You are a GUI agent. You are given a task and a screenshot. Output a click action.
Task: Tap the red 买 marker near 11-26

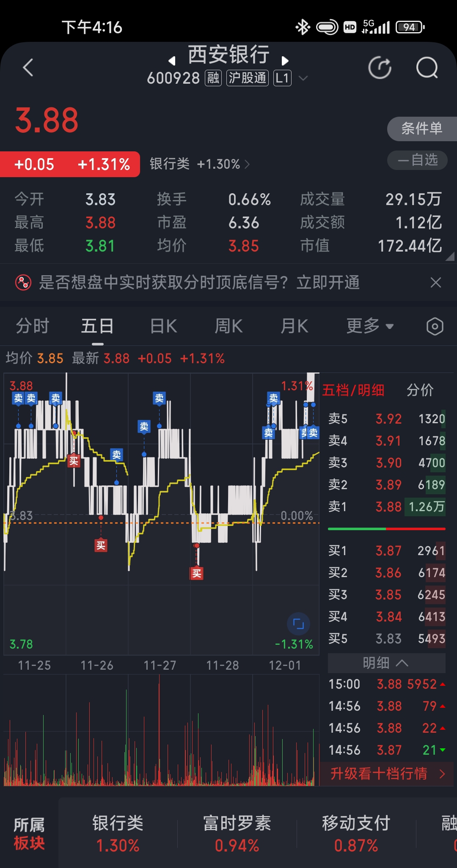coord(101,545)
